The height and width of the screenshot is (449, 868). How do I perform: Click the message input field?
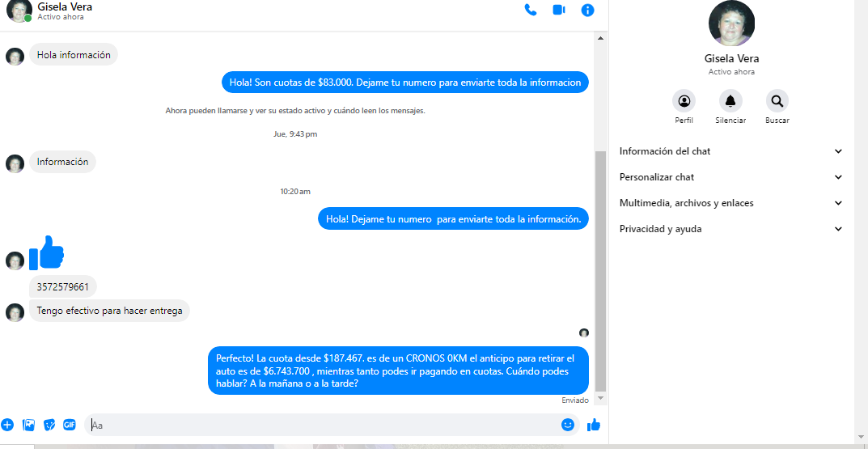tap(324, 425)
